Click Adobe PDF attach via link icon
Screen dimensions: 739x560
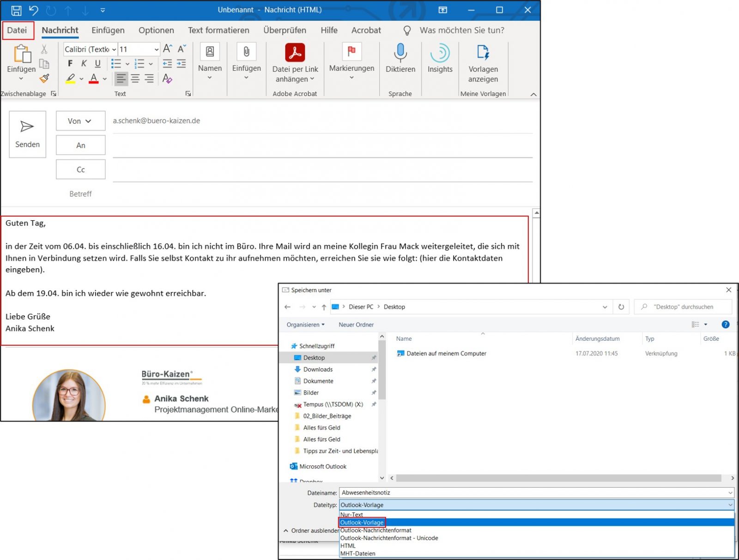[295, 53]
